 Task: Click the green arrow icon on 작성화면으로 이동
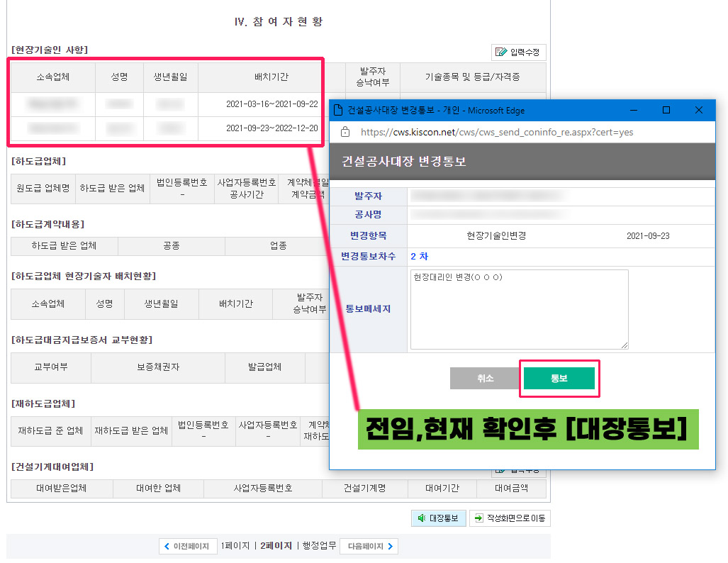tap(479, 518)
